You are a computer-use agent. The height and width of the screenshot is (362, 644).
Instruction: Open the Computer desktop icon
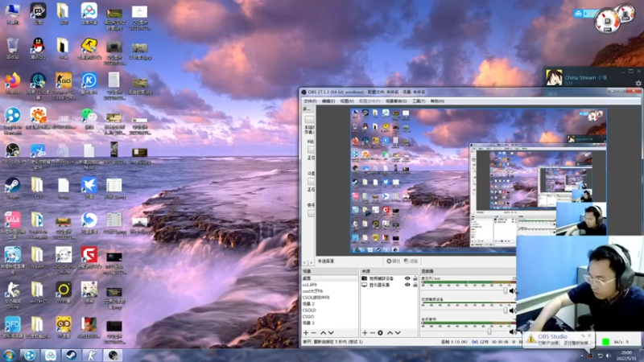point(12,14)
